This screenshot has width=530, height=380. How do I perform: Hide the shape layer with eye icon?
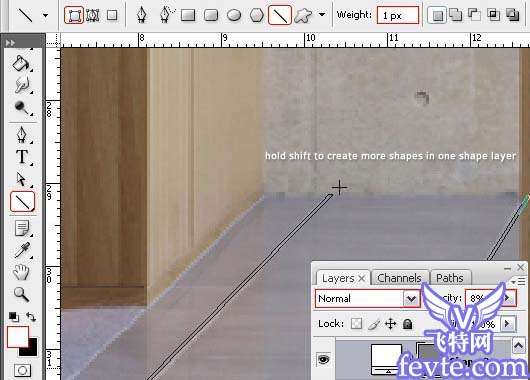click(323, 359)
